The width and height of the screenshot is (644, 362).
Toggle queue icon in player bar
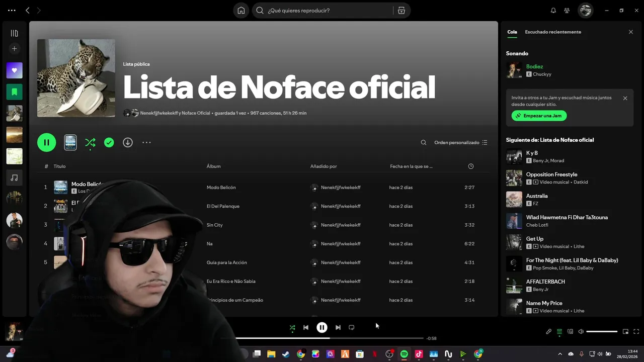point(559,332)
